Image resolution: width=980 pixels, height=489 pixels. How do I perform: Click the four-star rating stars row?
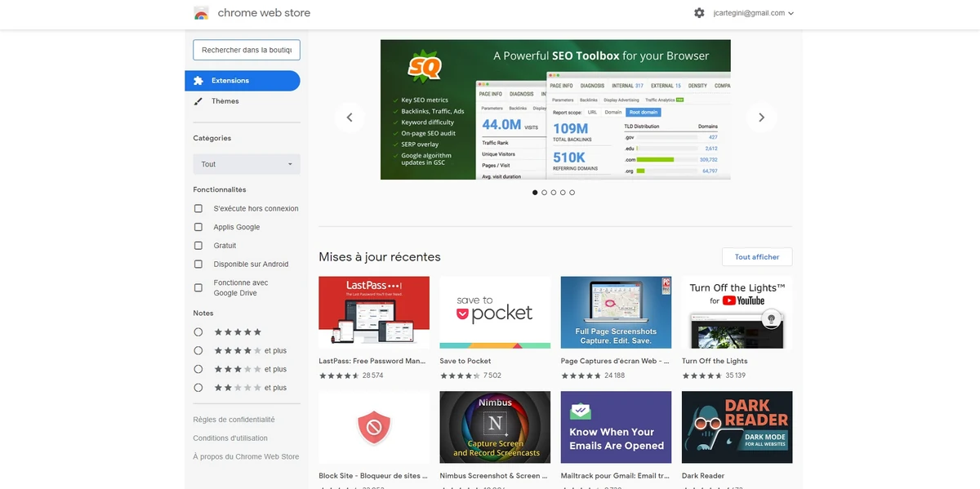(x=236, y=350)
